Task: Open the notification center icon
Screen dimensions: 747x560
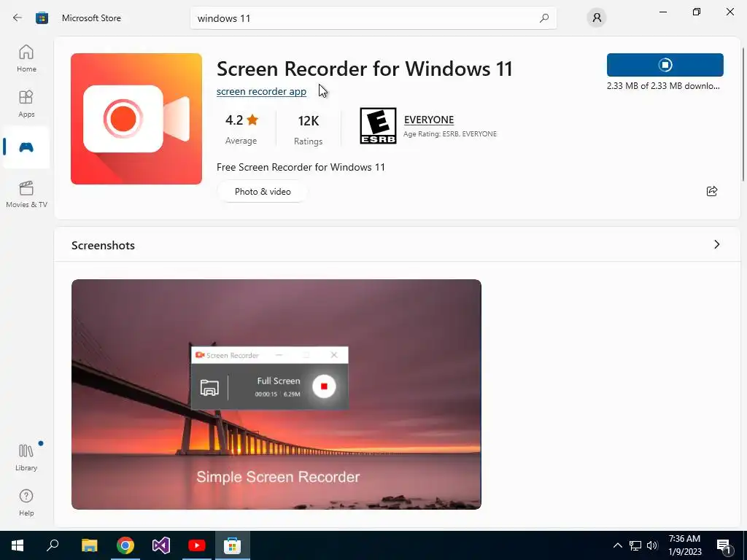Action: point(724,545)
